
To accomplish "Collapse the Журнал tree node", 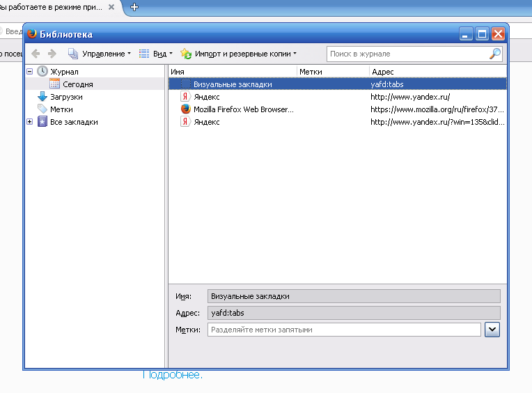I will (30, 72).
